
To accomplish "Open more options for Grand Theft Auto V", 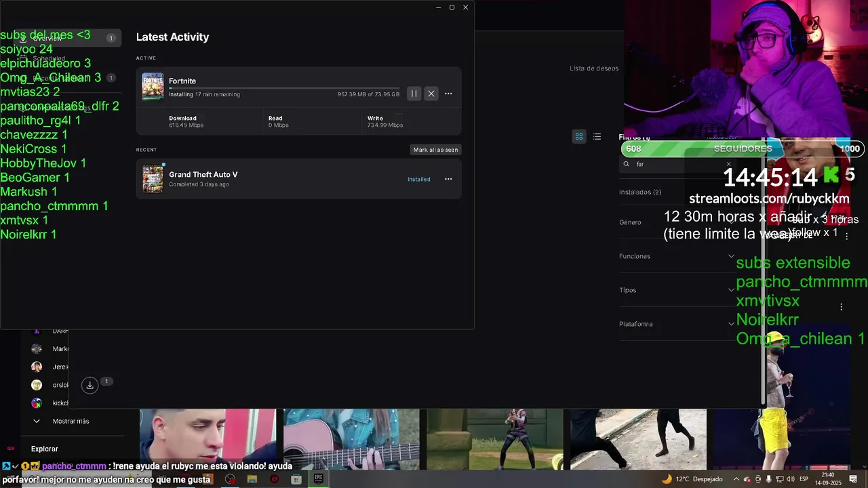I will click(x=448, y=179).
